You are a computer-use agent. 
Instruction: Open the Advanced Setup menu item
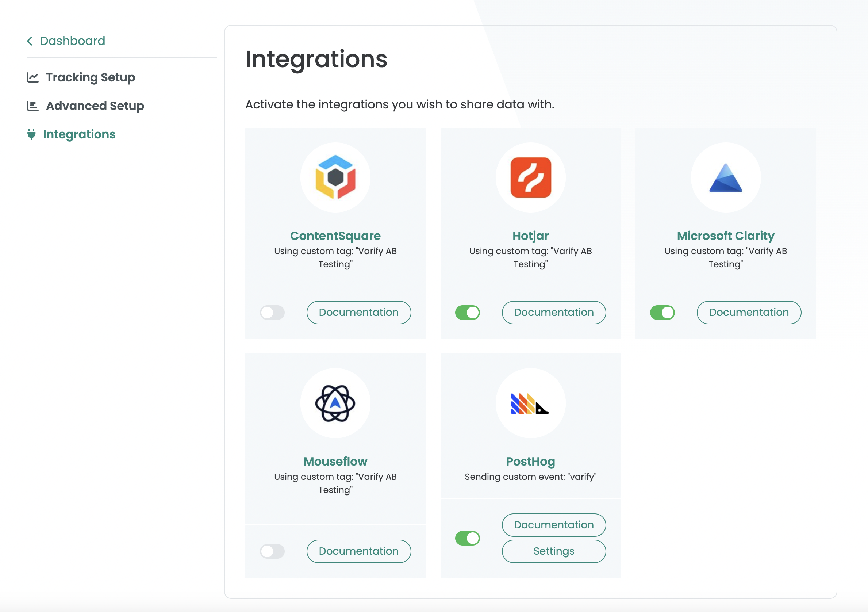click(95, 106)
